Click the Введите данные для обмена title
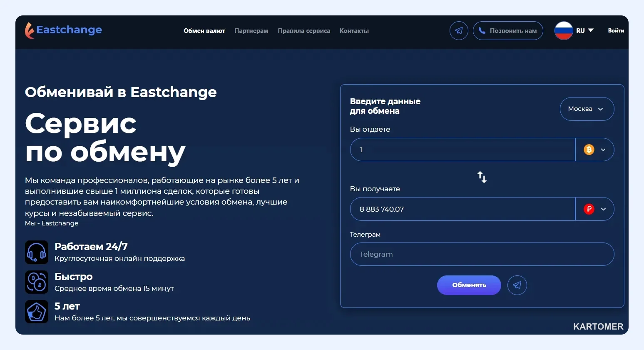Image resolution: width=644 pixels, height=350 pixels. [x=385, y=106]
